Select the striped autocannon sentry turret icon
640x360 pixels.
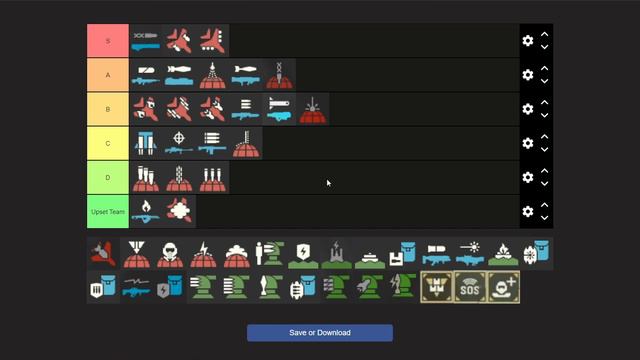pos(337,287)
